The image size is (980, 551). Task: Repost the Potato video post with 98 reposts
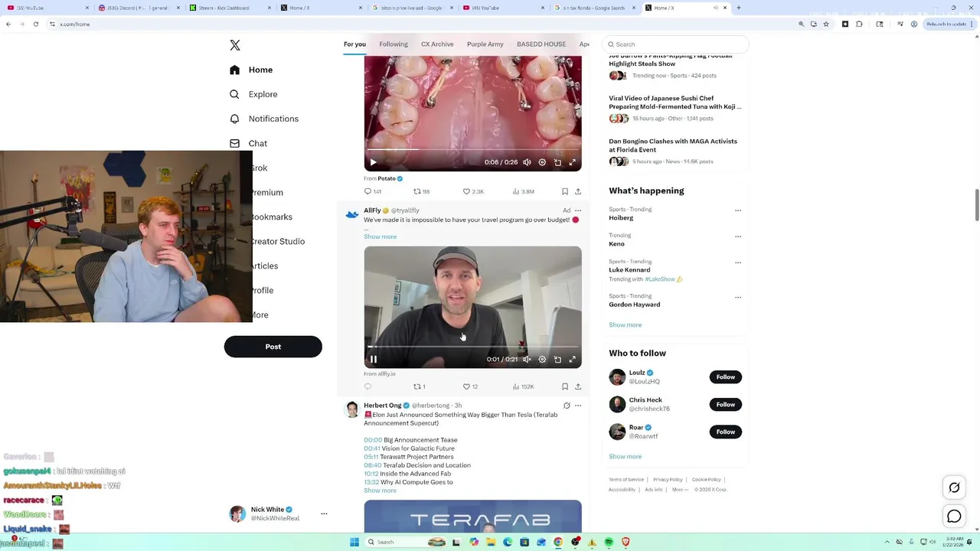422,191
